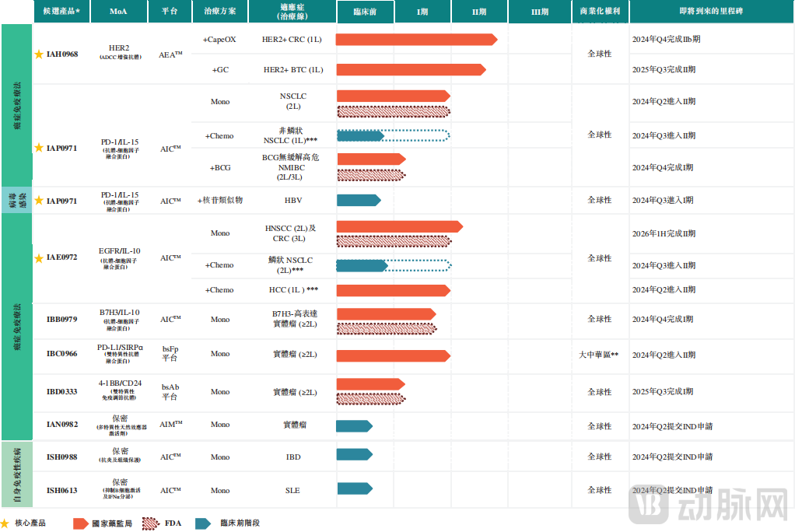Click the 大中華區 rights cell
This screenshot has width=795, height=532.
click(x=598, y=355)
